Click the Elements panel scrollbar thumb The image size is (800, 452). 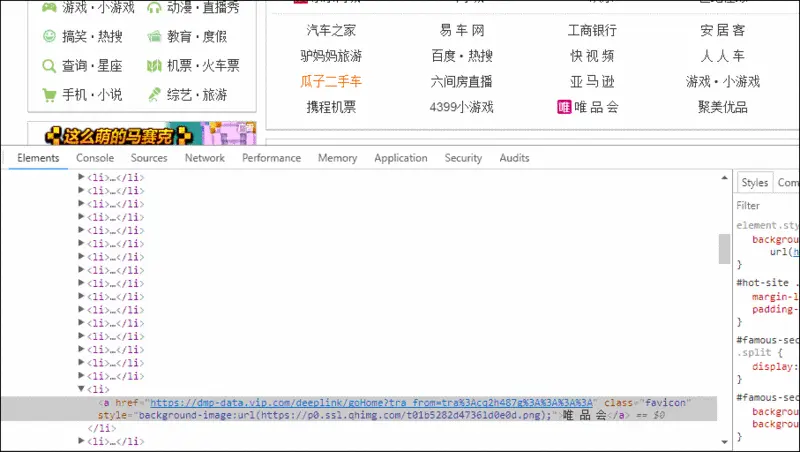coord(724,249)
